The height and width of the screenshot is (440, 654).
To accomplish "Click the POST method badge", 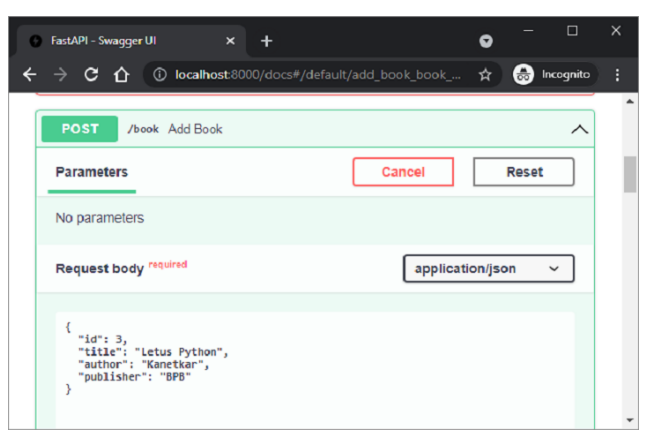I will point(80,129).
